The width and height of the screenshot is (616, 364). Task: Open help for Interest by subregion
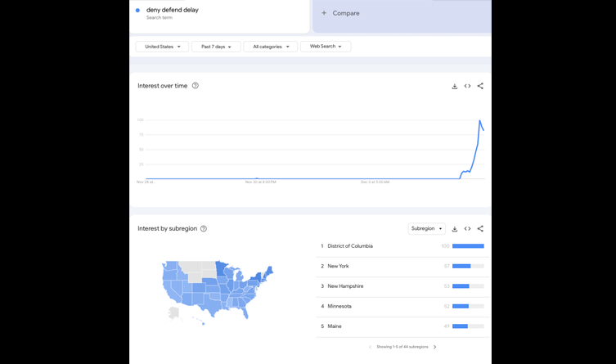pyautogui.click(x=204, y=229)
